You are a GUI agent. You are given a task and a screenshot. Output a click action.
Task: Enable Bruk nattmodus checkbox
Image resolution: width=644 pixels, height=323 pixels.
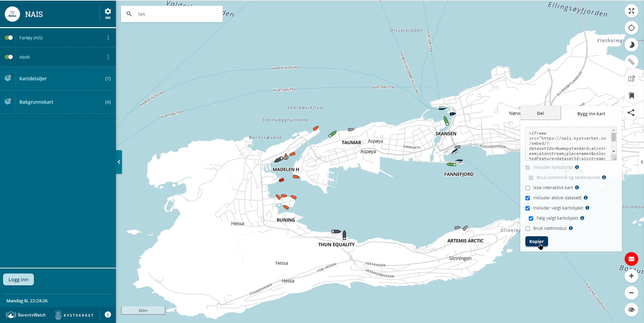point(527,228)
